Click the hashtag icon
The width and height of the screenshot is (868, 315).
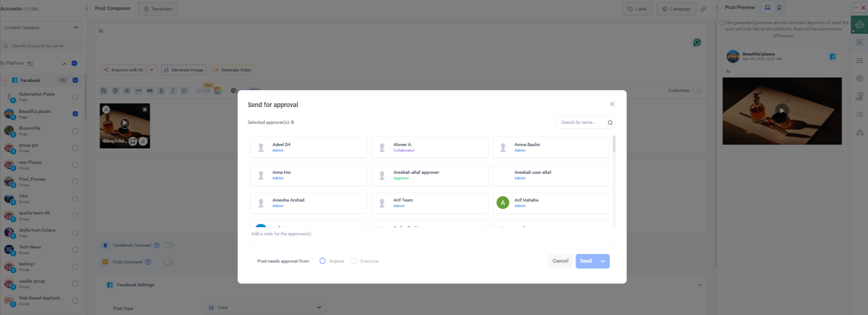point(127,91)
